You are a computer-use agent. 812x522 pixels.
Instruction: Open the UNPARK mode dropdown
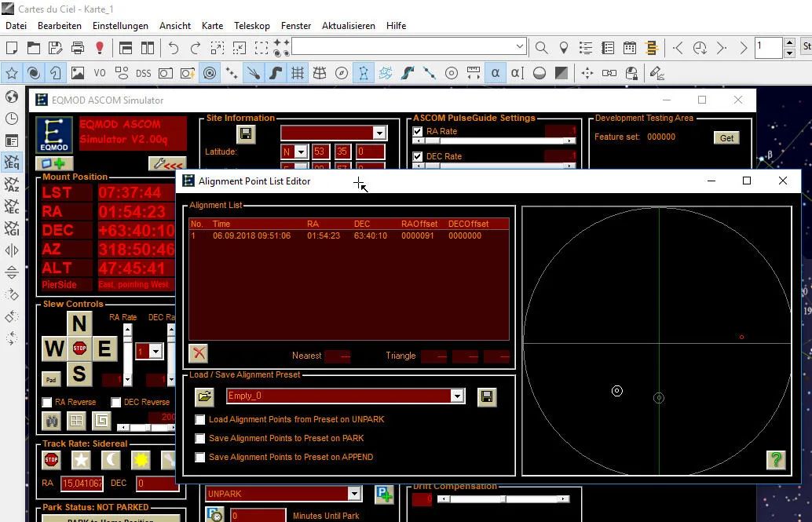[x=354, y=494]
